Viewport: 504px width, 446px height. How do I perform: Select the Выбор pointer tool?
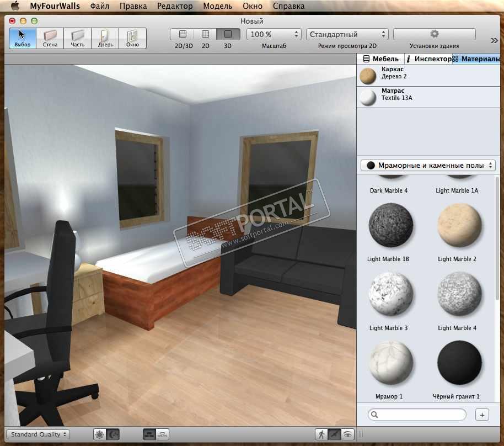coord(23,38)
